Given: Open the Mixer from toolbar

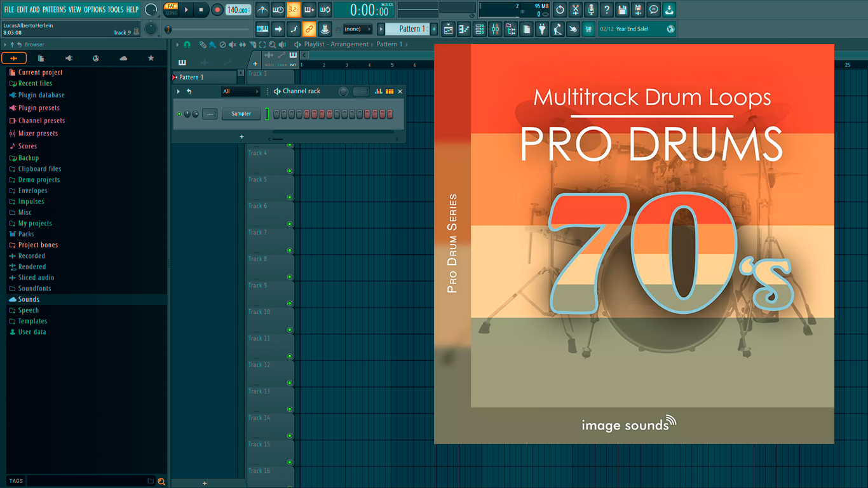Looking at the screenshot, I should pos(495,29).
